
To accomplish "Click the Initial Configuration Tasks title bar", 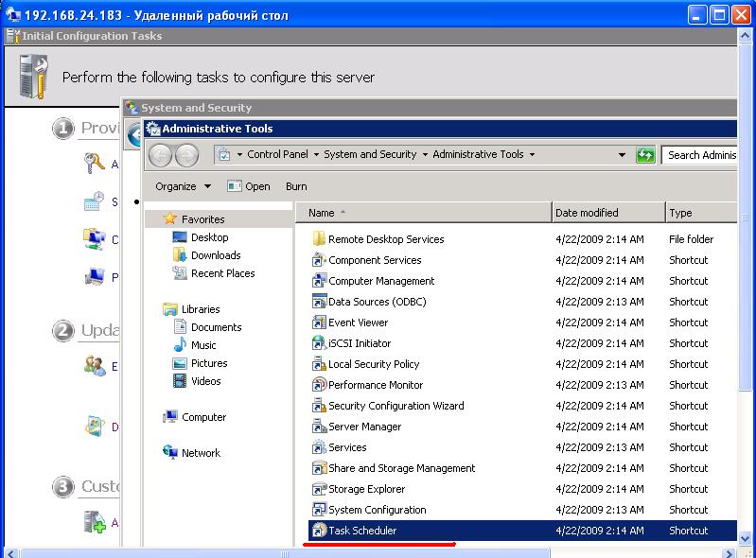I will click(370, 36).
